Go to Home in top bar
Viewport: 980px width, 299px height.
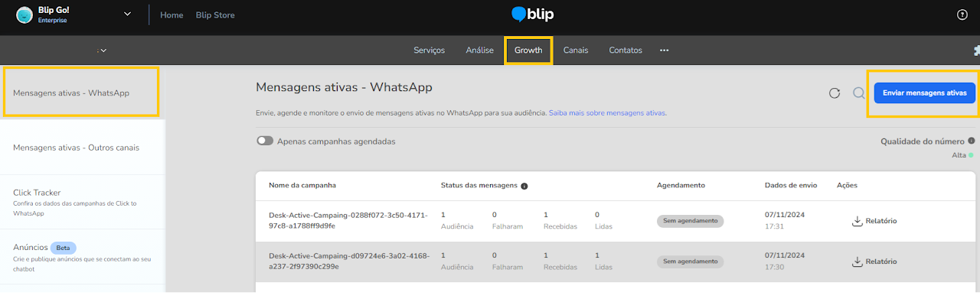click(x=171, y=15)
